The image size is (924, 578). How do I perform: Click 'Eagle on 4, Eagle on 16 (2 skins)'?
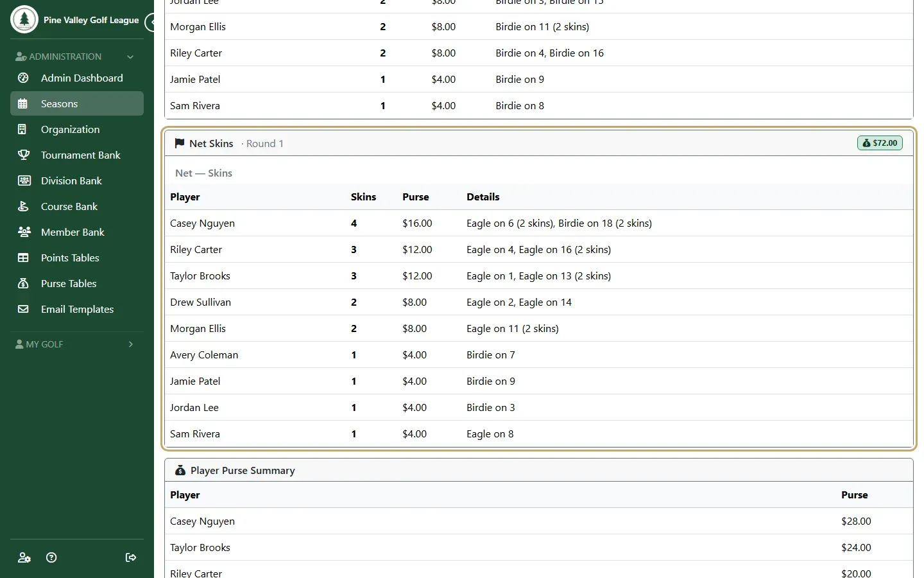coord(538,250)
